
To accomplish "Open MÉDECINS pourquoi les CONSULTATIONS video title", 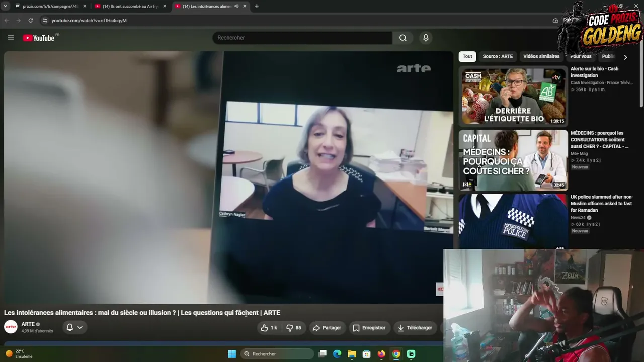I will coord(599,140).
